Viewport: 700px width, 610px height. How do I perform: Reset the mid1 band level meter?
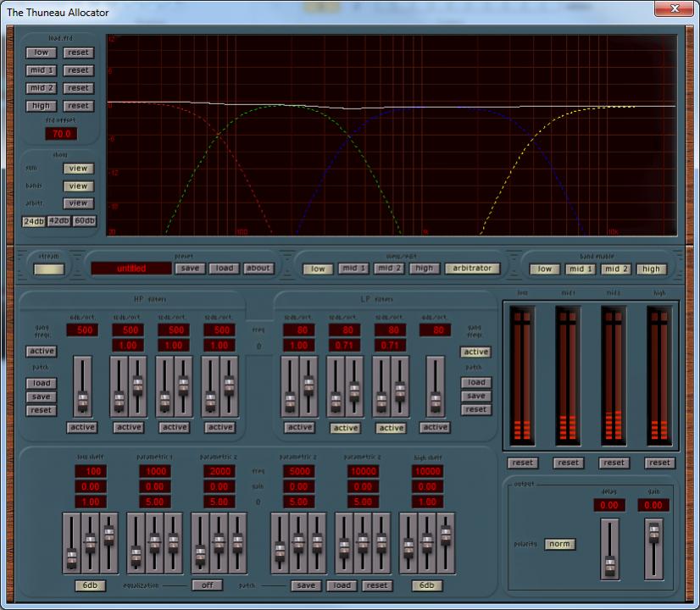569,463
